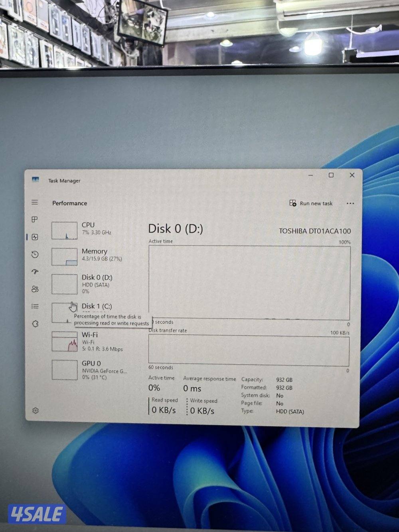Open the Processes page

(x=35, y=219)
